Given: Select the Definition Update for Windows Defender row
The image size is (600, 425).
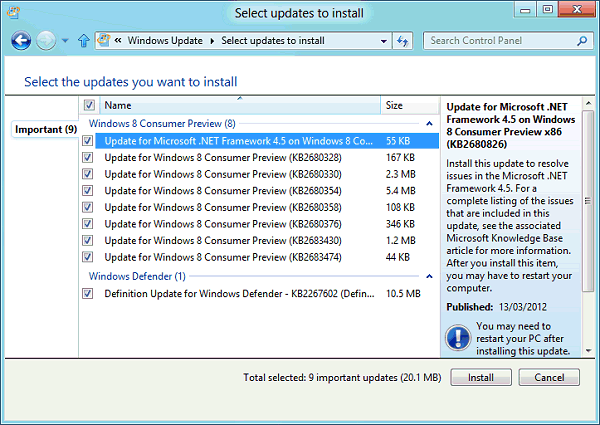Looking at the screenshot, I should (267, 293).
